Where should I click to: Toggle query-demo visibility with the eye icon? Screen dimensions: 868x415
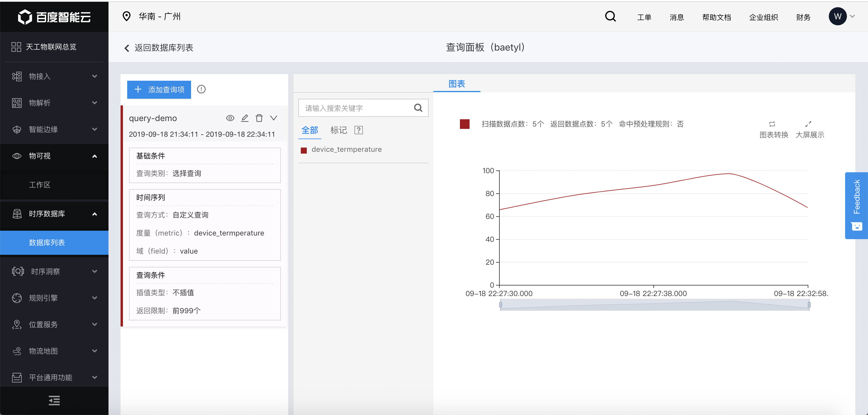(230, 118)
